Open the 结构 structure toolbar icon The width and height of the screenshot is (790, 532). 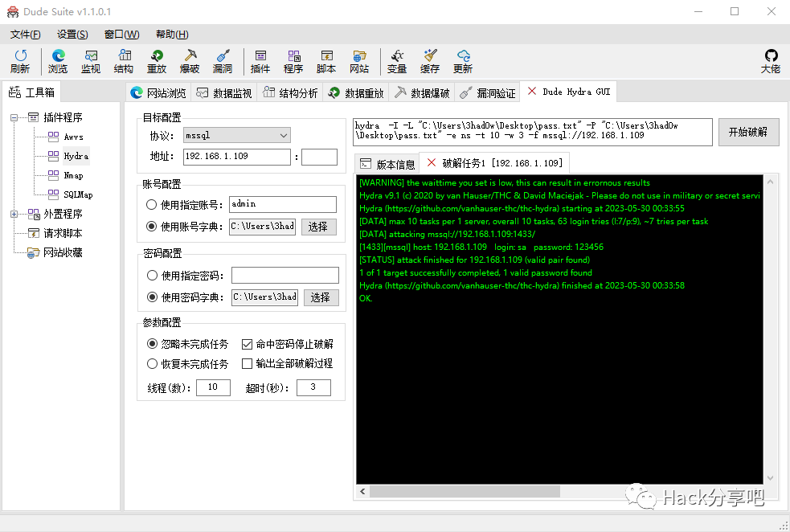pyautogui.click(x=124, y=61)
